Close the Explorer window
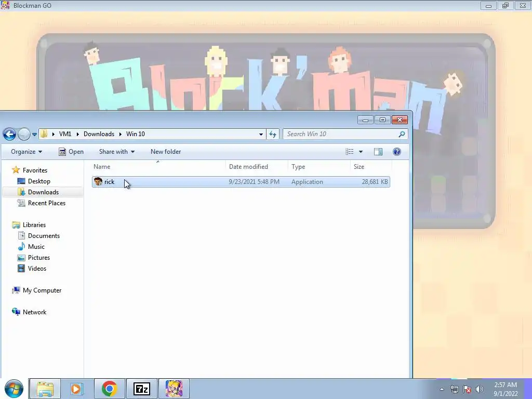Screen dimensions: 532x399 (400, 120)
